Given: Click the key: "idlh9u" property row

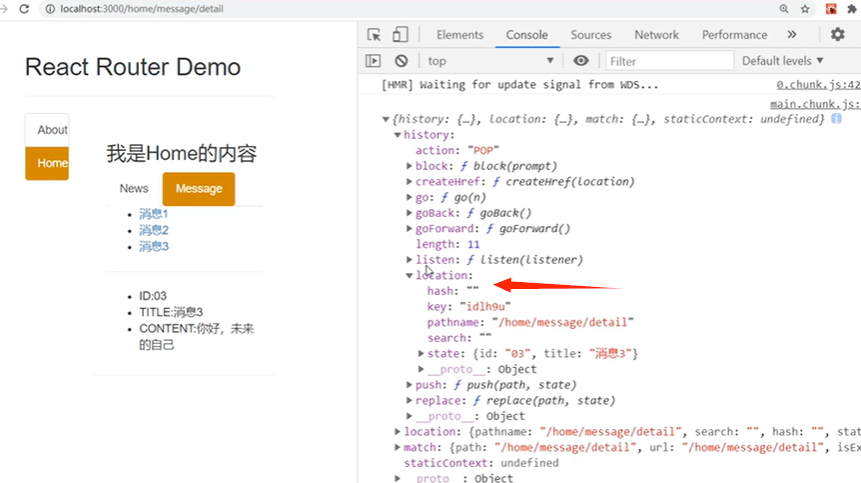Looking at the screenshot, I should 469,306.
